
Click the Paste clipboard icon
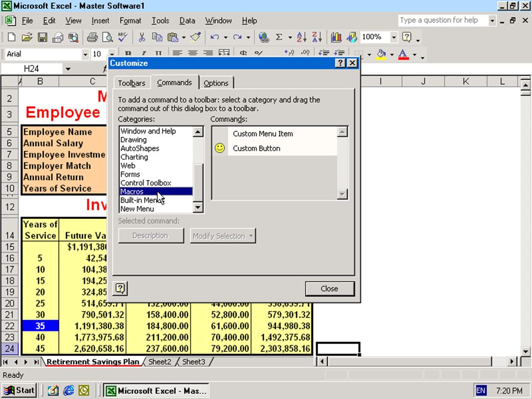[173, 37]
